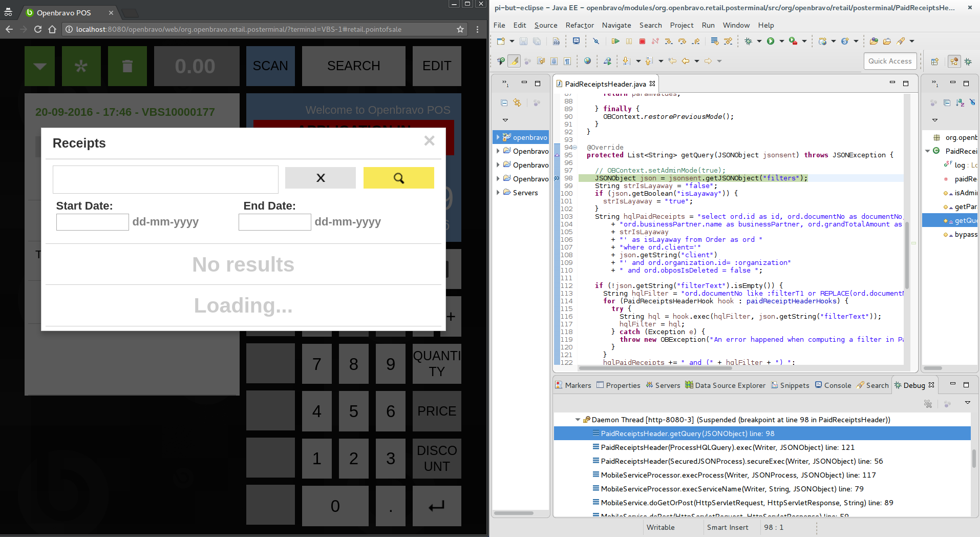Toggle Link with Editor in the project explorer
Screen dimensions: 980x537
pos(517,103)
